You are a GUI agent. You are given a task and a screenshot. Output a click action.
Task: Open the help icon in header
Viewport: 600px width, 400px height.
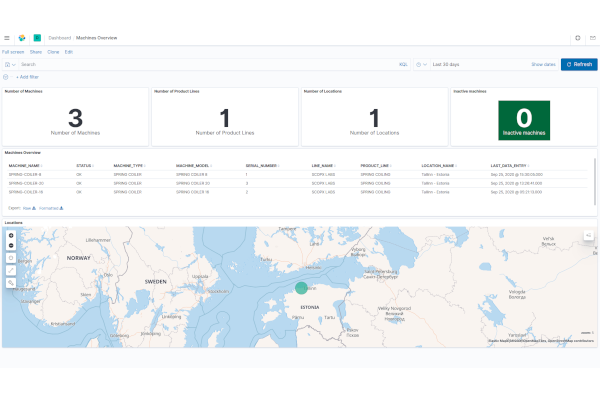(x=578, y=38)
